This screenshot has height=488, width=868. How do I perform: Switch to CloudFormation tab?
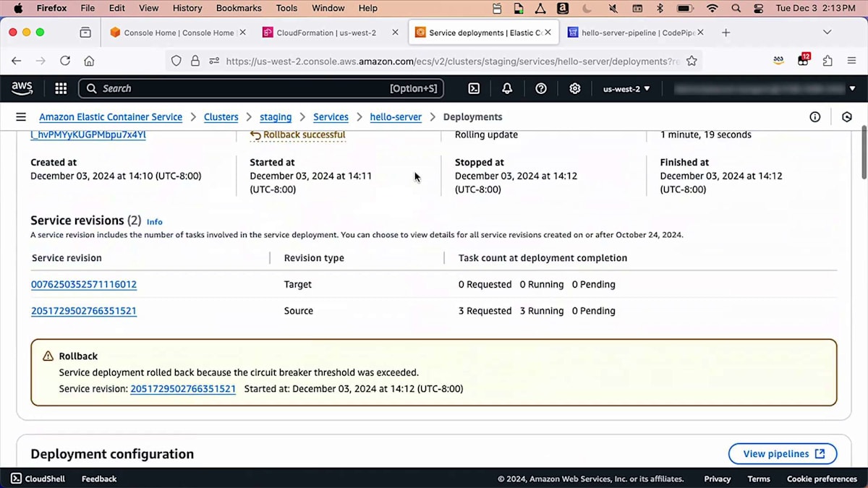326,33
